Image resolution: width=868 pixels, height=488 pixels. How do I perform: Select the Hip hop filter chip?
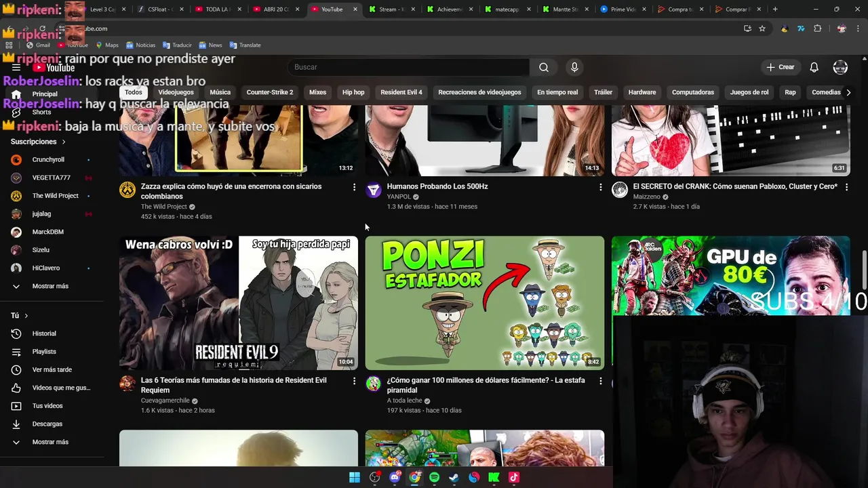point(353,92)
